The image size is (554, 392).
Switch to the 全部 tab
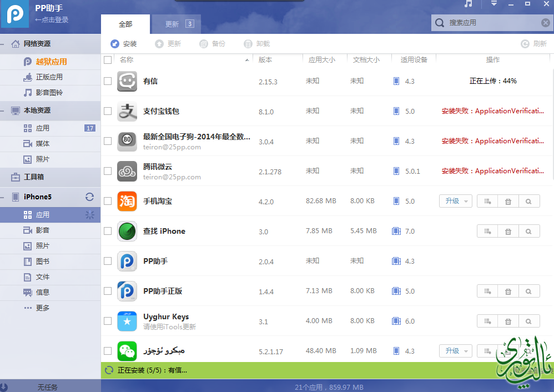[x=125, y=24]
